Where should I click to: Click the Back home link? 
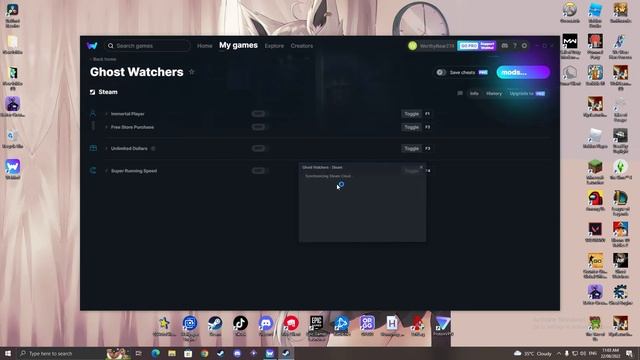[103, 59]
